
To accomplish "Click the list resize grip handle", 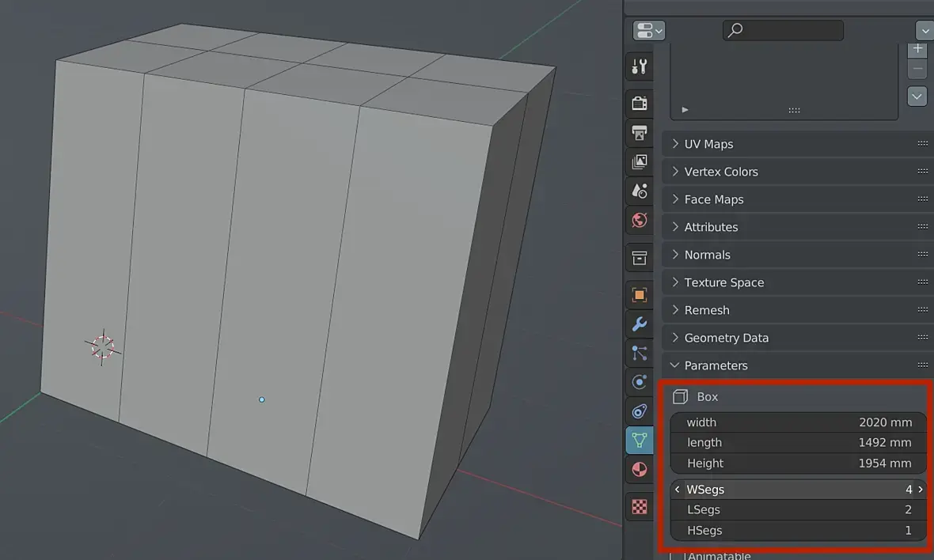I will [x=794, y=110].
